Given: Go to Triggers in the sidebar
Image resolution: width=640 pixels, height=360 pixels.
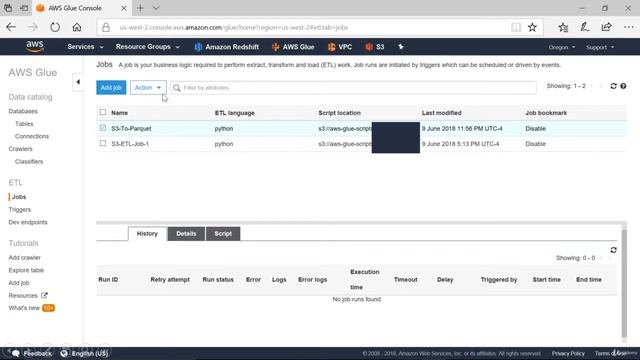Looking at the screenshot, I should [x=20, y=209].
